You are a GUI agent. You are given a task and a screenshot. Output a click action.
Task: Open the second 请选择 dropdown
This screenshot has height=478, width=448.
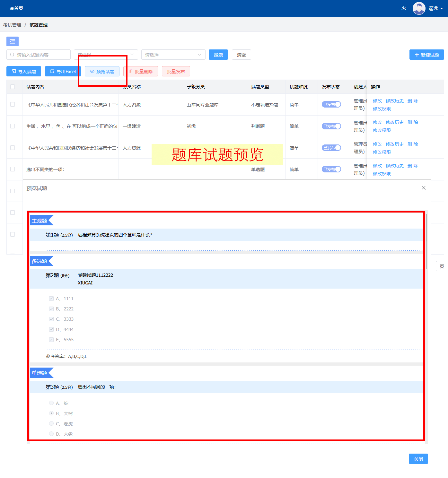[173, 55]
